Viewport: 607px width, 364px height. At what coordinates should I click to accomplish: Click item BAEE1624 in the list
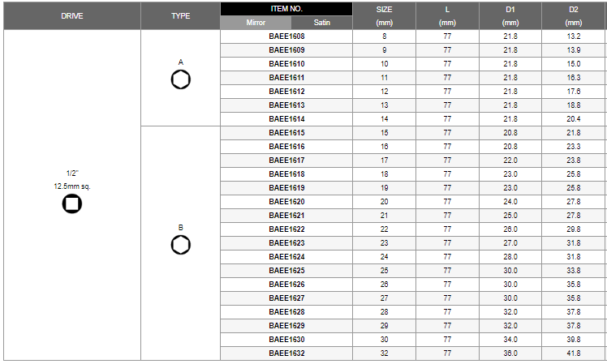(286, 257)
